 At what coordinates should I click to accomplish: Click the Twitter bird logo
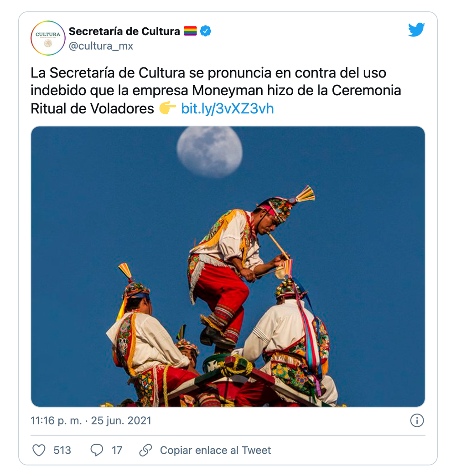416,30
